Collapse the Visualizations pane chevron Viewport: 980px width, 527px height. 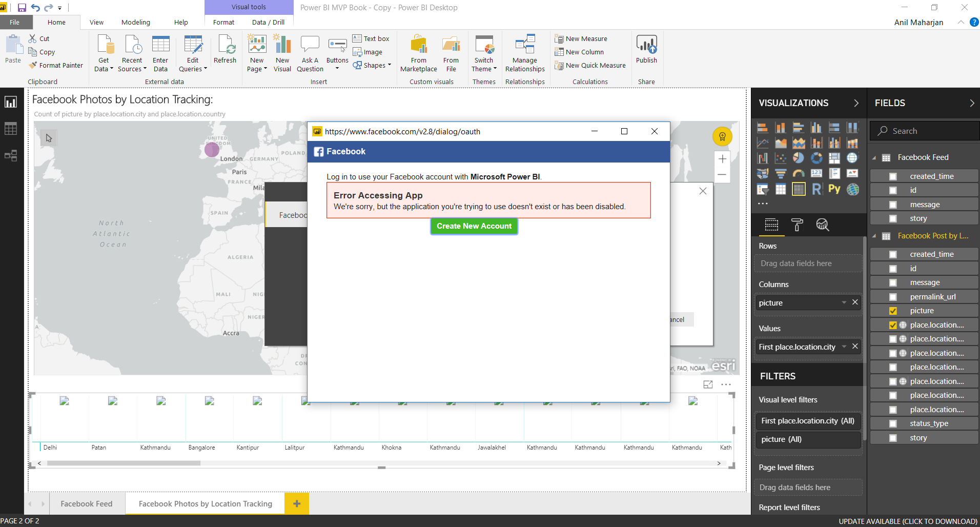coord(856,103)
